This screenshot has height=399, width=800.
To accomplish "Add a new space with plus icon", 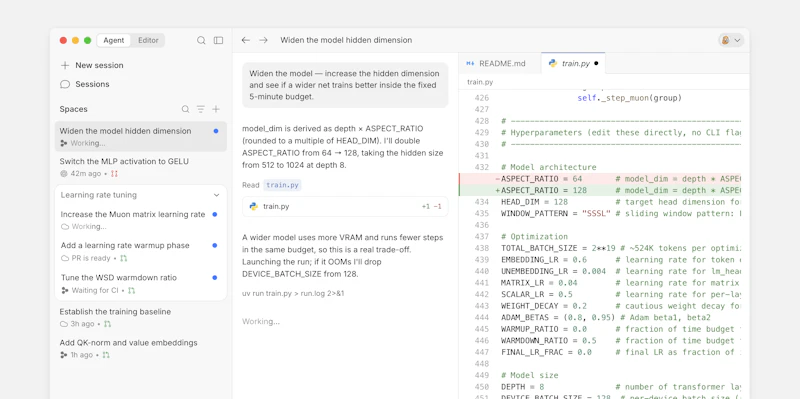I will point(216,109).
